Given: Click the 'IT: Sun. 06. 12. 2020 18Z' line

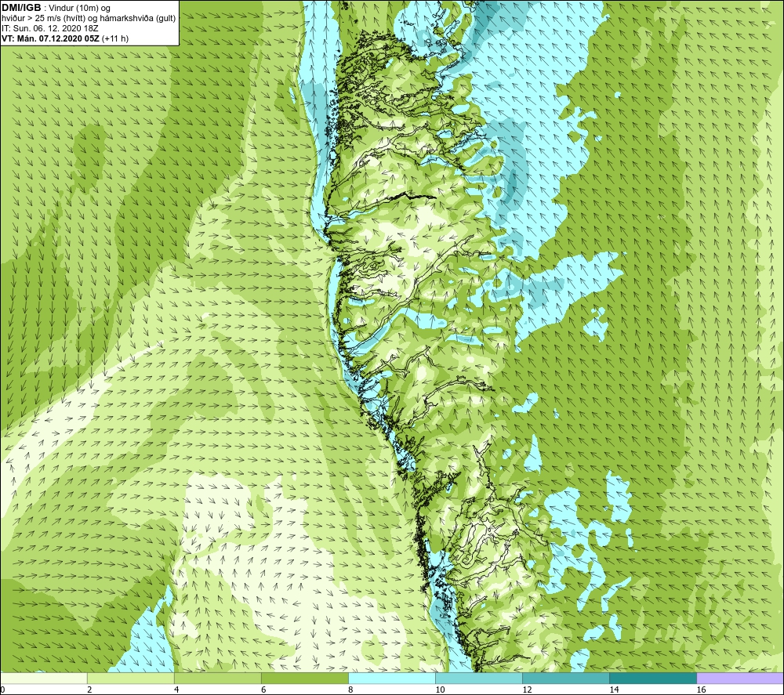Looking at the screenshot, I should pos(50,28).
